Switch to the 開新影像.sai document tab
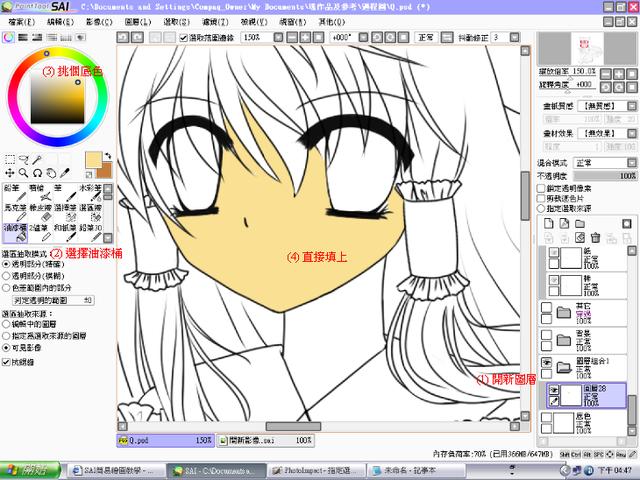Image resolution: width=640 pixels, height=480 pixels. (265, 440)
